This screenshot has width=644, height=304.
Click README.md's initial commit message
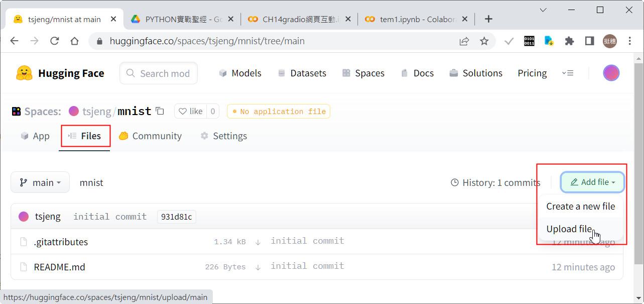307,266
